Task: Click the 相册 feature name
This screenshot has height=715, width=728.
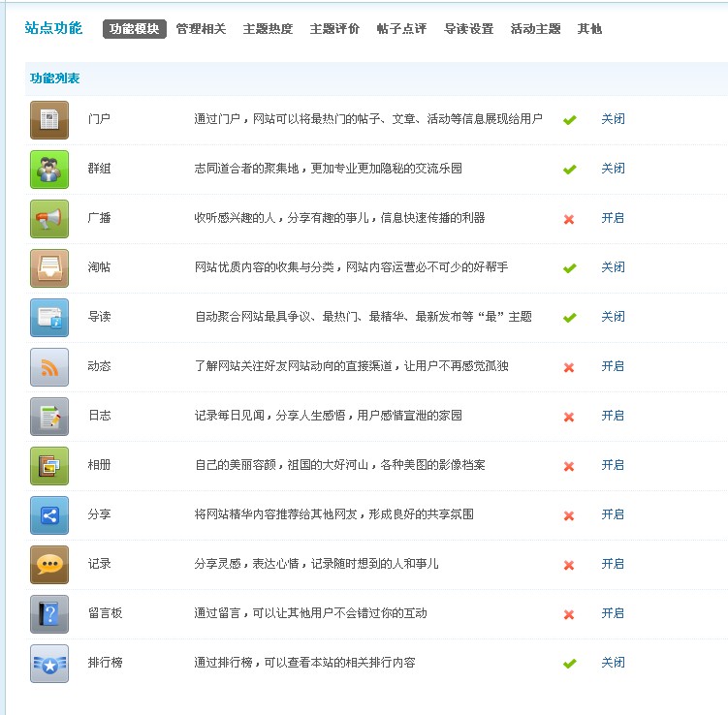Action: [99, 464]
